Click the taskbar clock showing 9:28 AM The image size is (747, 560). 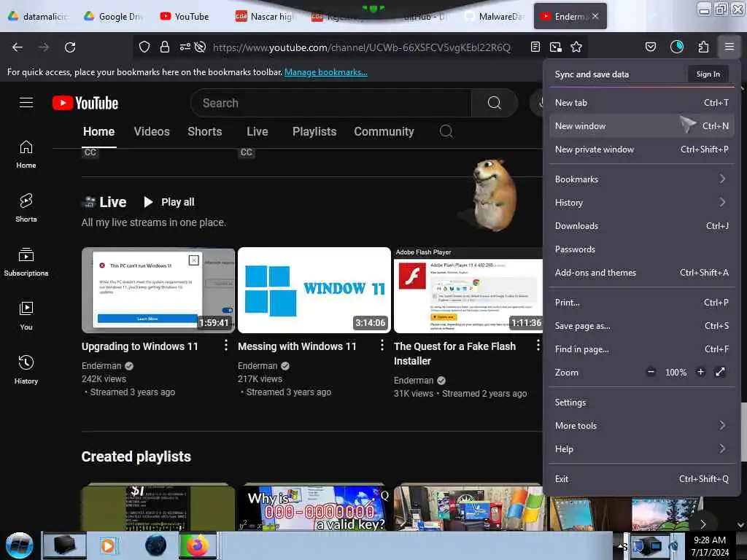coord(710,545)
